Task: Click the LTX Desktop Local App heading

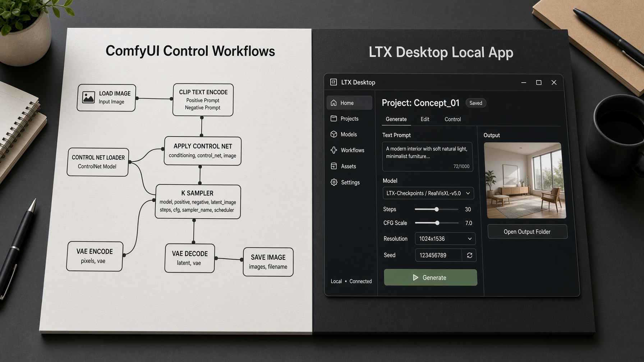Action: pos(441,52)
